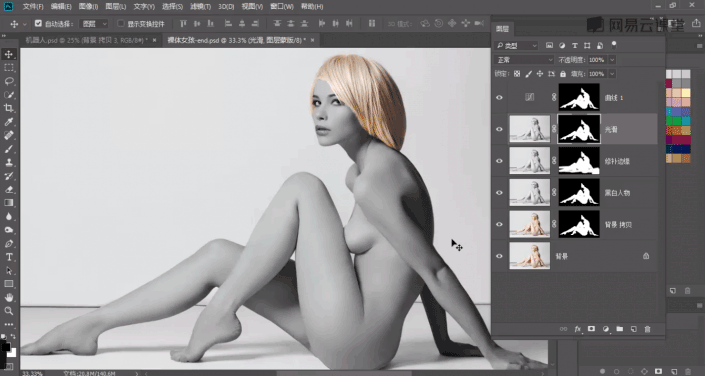Image resolution: width=705 pixels, height=376 pixels.
Task: Click the fx layer style icon
Action: click(x=578, y=329)
